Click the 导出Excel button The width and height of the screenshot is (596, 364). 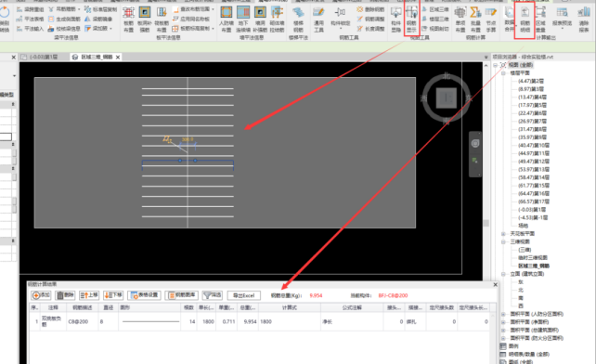243,295
